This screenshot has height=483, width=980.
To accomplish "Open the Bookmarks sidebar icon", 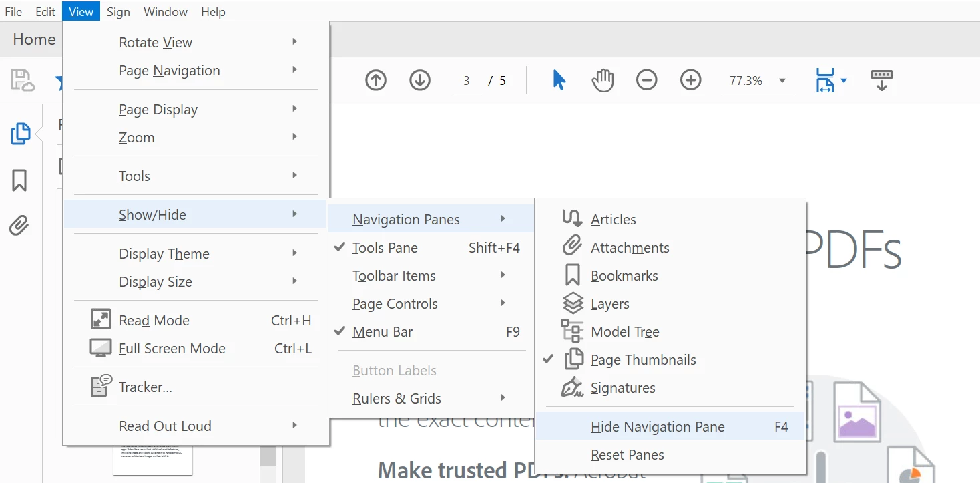I will (19, 180).
